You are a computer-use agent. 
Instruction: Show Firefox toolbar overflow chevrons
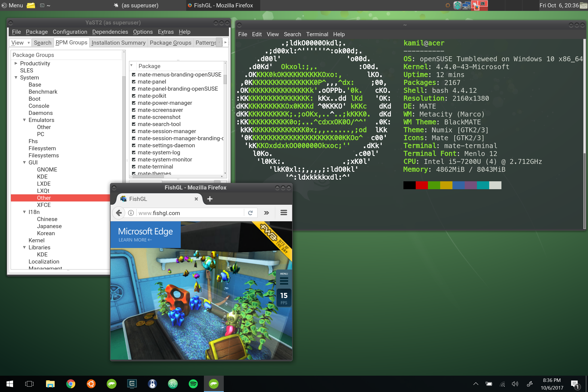pos(267,213)
